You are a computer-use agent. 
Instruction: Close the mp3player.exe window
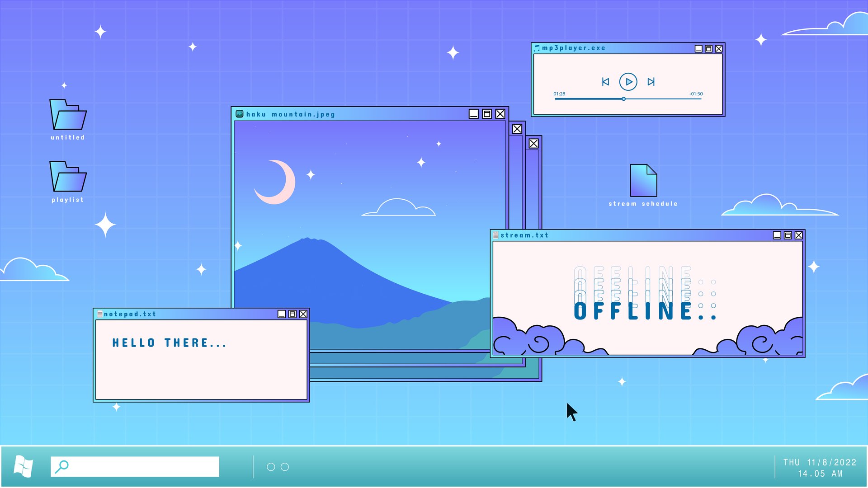point(719,49)
